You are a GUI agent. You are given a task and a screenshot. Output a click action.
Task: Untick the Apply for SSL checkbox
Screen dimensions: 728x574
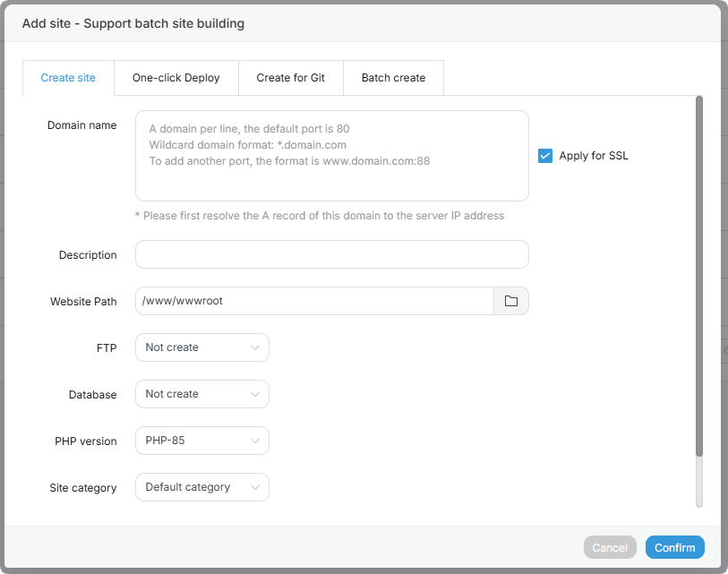(545, 156)
